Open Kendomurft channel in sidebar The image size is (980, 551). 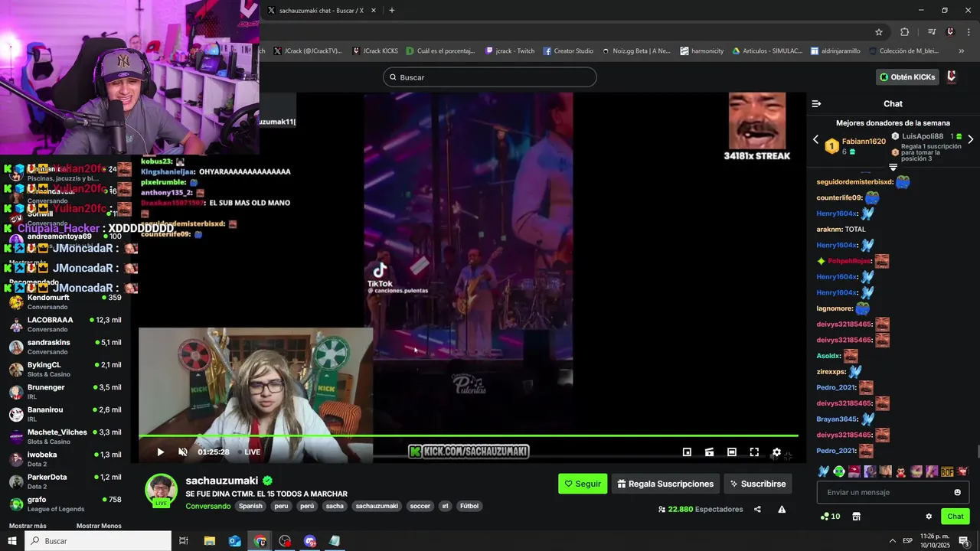(x=65, y=302)
